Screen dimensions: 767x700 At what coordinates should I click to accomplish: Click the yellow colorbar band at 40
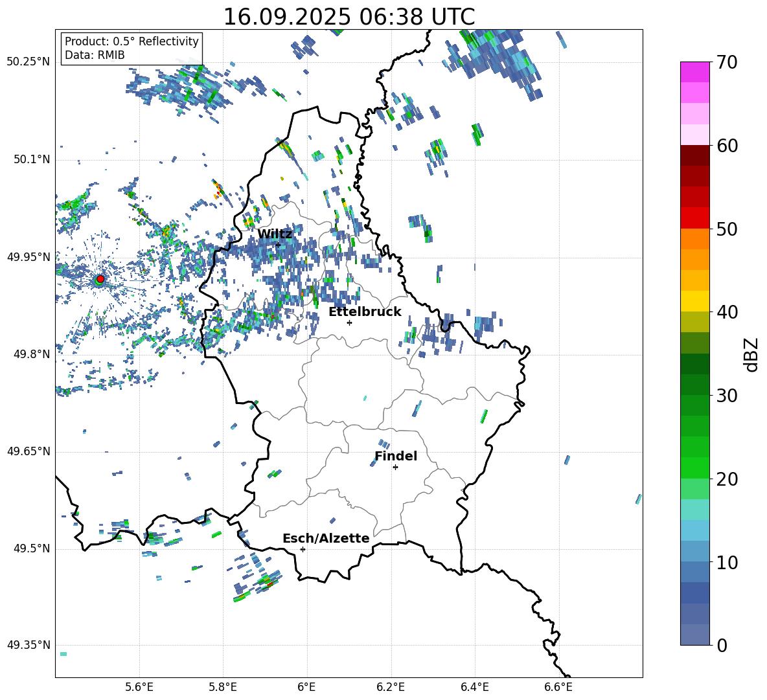click(x=694, y=301)
